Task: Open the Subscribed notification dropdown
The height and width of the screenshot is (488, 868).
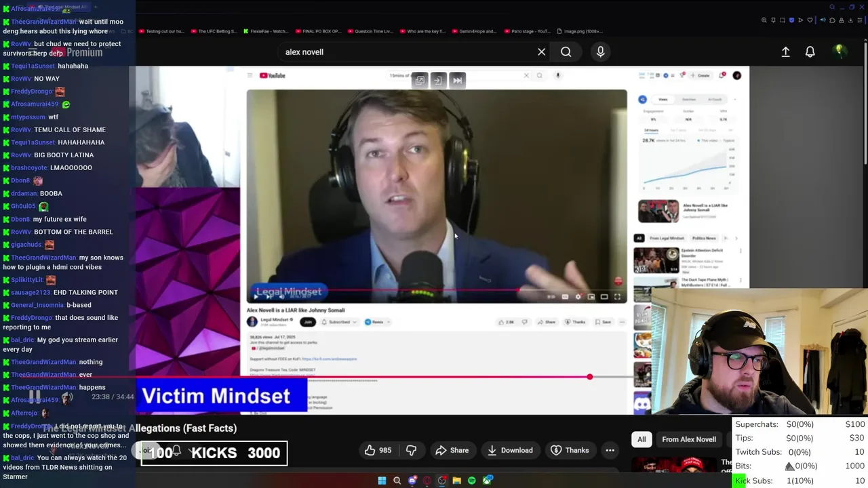Action: coord(339,322)
